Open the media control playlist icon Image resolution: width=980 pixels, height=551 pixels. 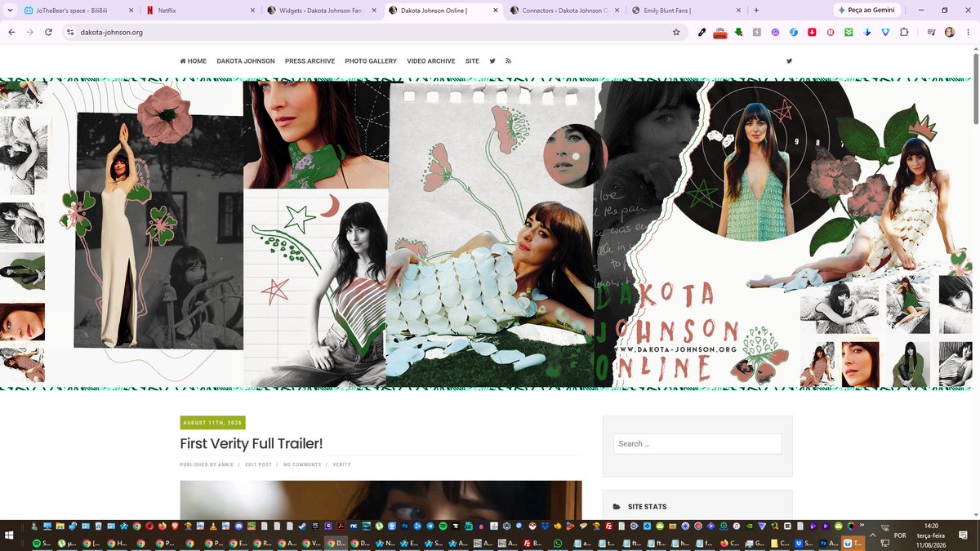[931, 32]
